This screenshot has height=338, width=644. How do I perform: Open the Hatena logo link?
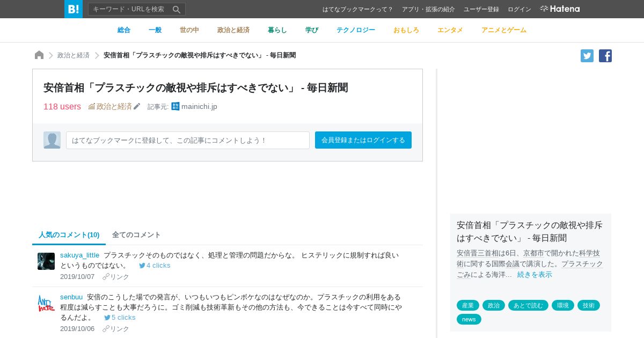[x=560, y=9]
